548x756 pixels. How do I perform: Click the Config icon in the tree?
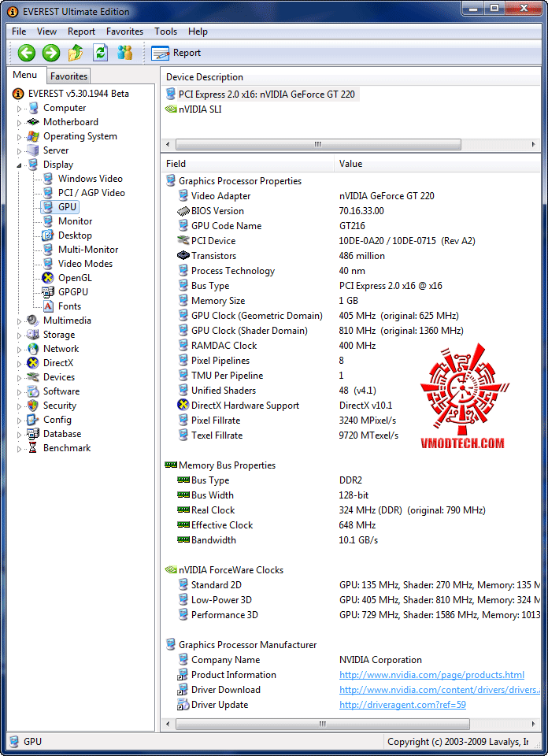33,420
